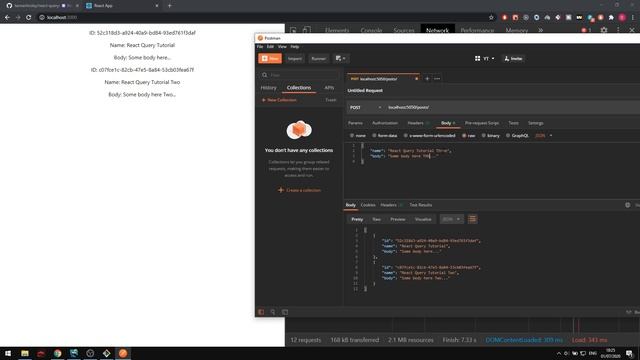The image size is (640, 360).
Task: Switch to the History tab in Postman sidebar
Action: click(268, 88)
